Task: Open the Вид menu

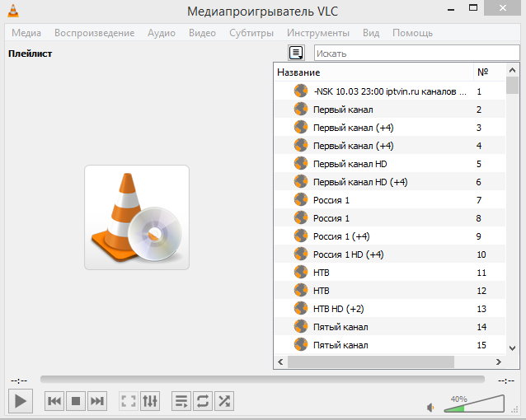Action: [371, 33]
